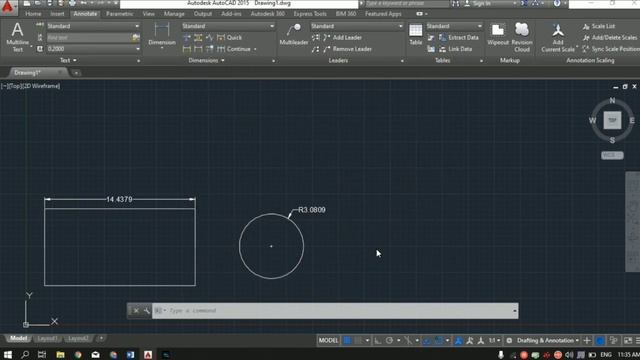Click the viewport [Top] view control label
The image size is (640, 360).
(x=15, y=86)
